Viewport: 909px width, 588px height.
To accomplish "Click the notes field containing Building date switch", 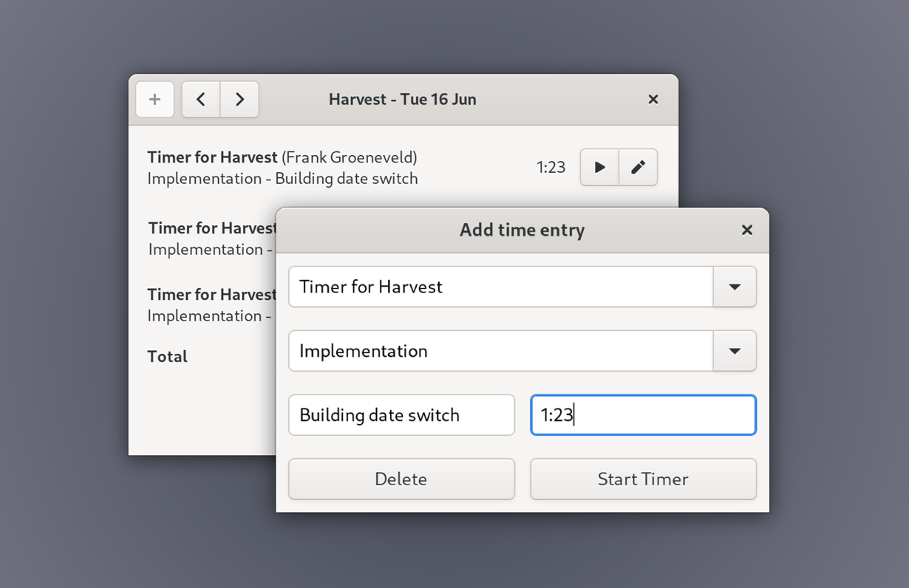I will (x=401, y=415).
